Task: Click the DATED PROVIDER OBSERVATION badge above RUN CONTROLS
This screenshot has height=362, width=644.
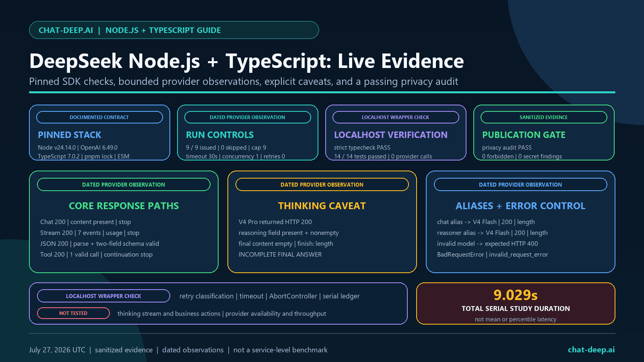Action: tap(248, 117)
